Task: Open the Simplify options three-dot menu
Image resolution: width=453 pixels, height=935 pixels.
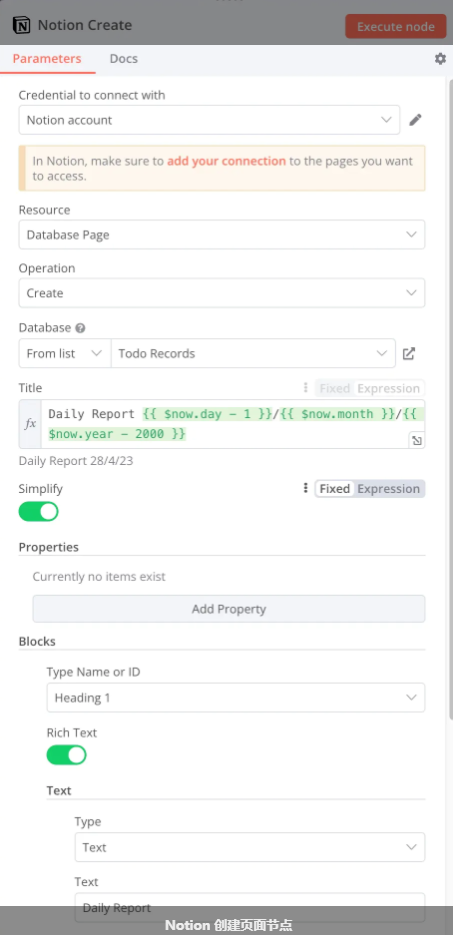Action: (305, 488)
